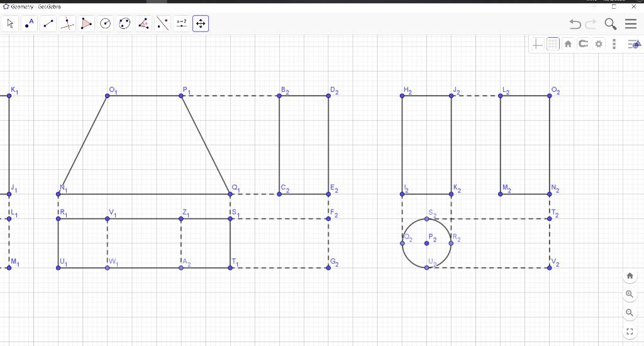This screenshot has height=346, width=644.
Task: Select the Circle with Center tool
Action: tap(106, 23)
